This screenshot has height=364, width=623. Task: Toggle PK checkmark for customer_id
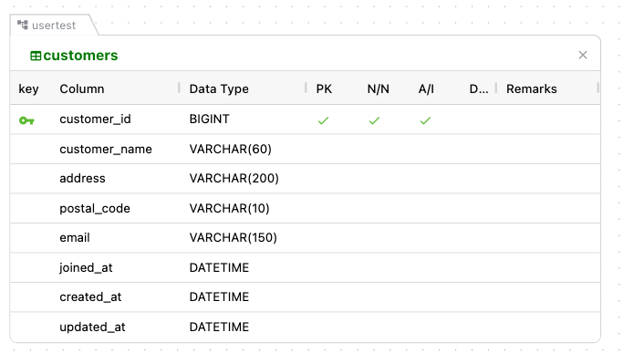point(324,120)
